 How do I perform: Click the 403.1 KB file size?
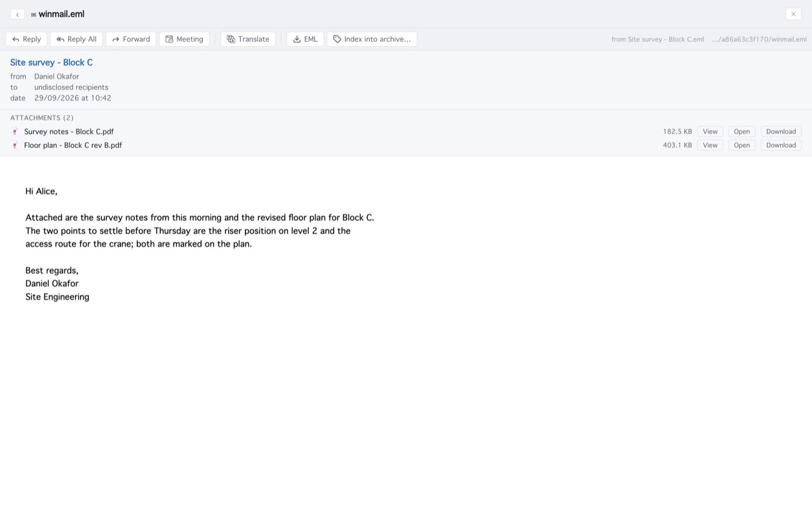coord(678,145)
